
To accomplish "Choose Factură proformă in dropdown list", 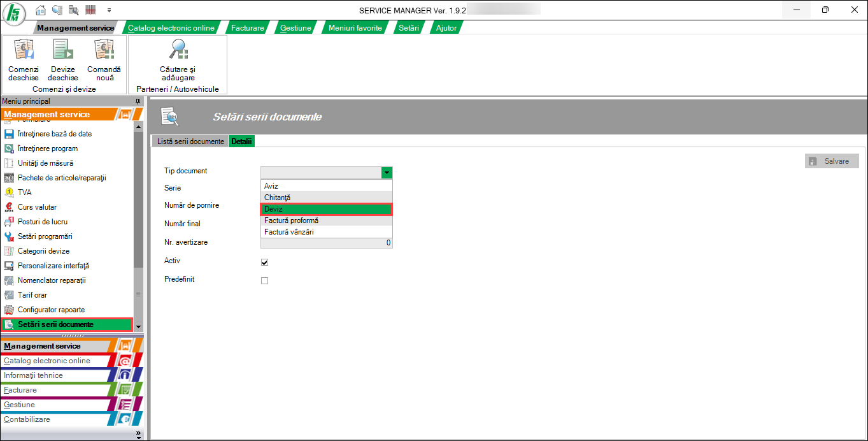I will tap(326, 220).
